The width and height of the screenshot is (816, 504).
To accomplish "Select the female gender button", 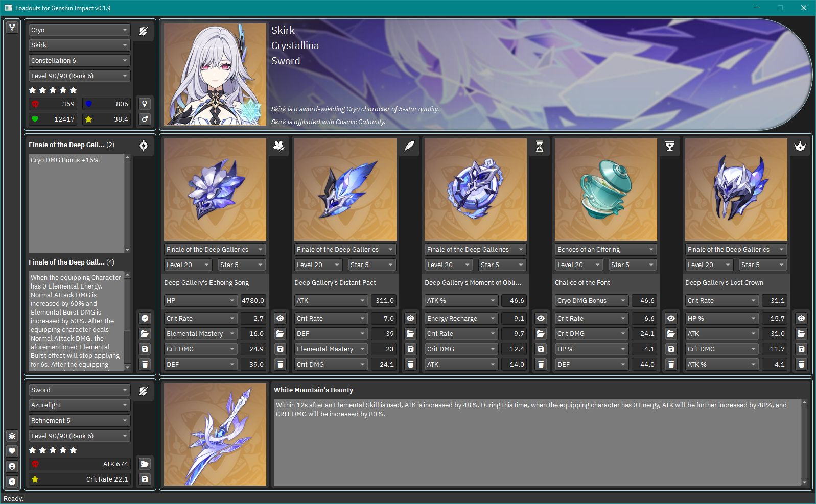I will [x=145, y=104].
